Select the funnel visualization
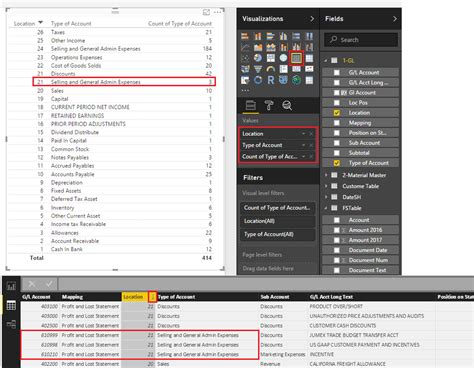 pyautogui.click(x=258, y=69)
